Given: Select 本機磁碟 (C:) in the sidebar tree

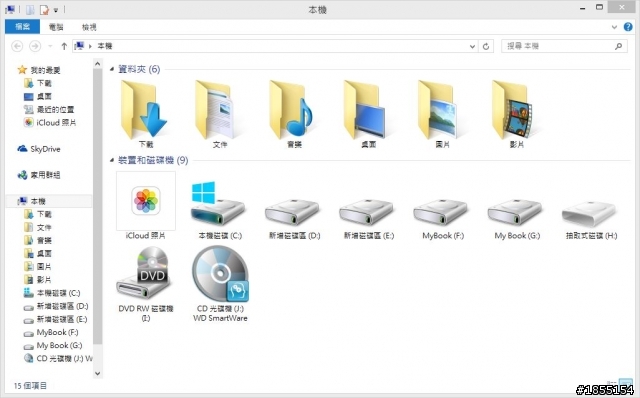Looking at the screenshot, I should (58, 293).
